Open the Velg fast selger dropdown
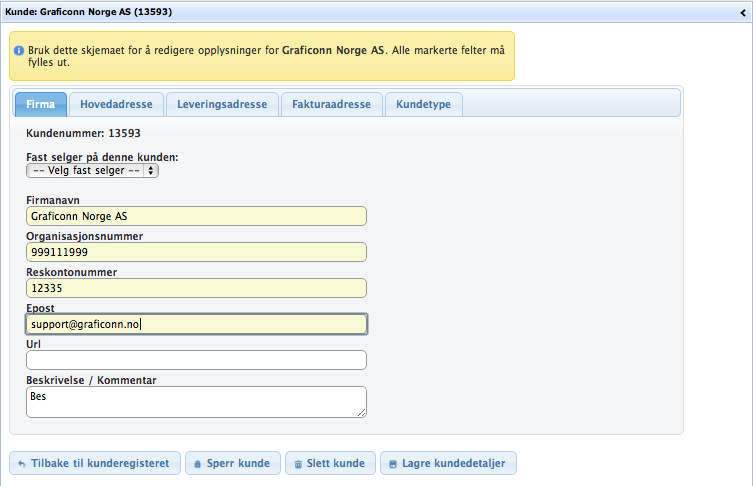Image resolution: width=753 pixels, height=486 pixels. pyautogui.click(x=92, y=171)
